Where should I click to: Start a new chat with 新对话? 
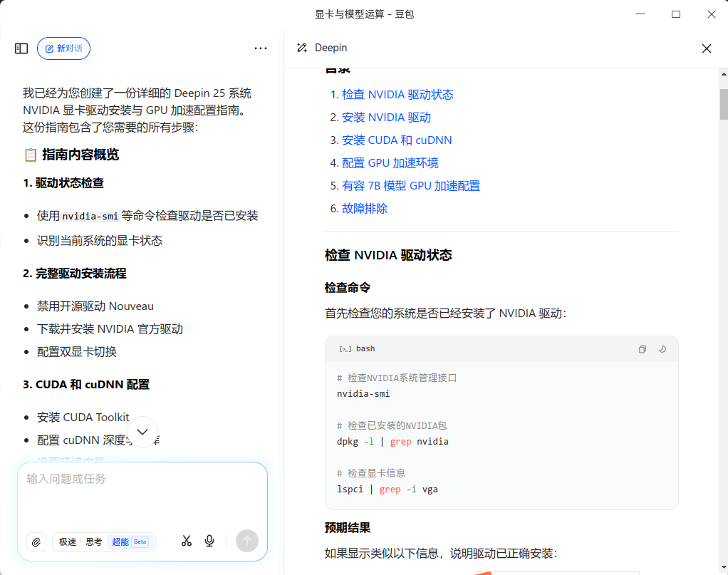[x=63, y=48]
